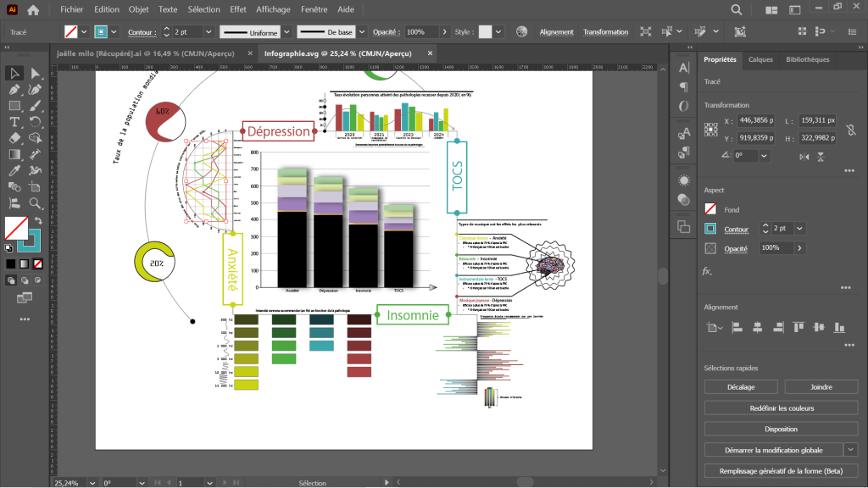The height and width of the screenshot is (488, 868).
Task: Expand the rotation angle dropdown
Action: (x=765, y=156)
